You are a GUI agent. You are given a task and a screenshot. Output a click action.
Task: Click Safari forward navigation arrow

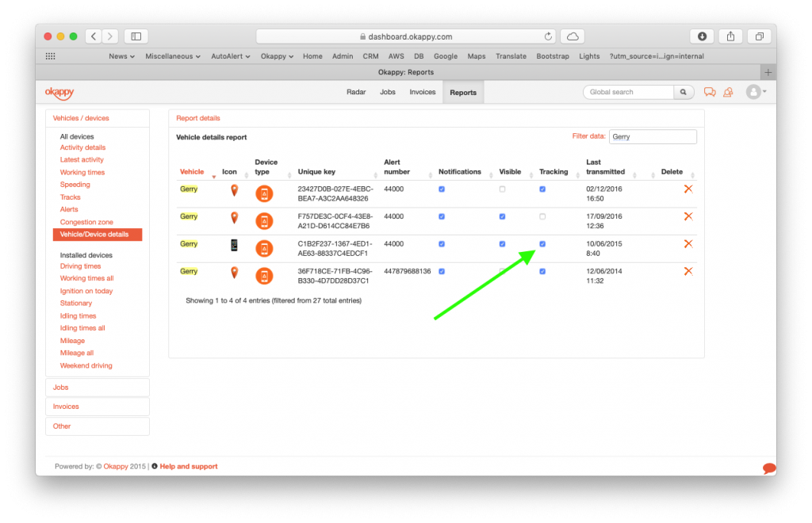point(109,36)
